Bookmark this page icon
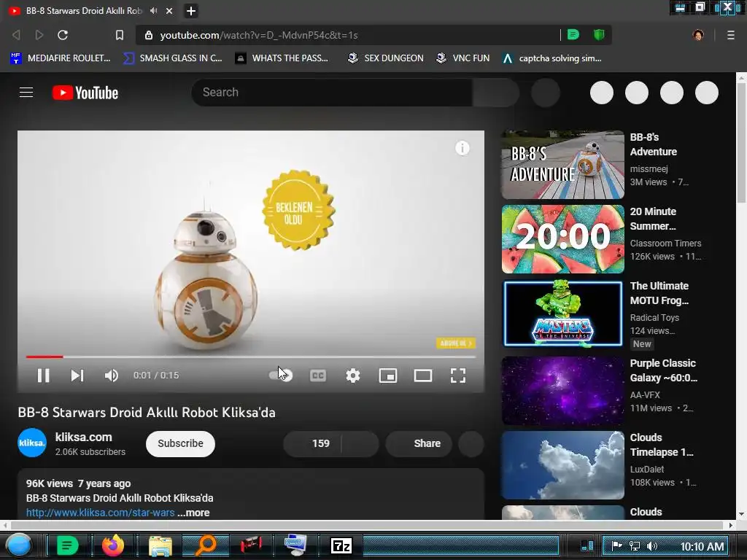Screen dimensions: 747x560 tap(120, 35)
